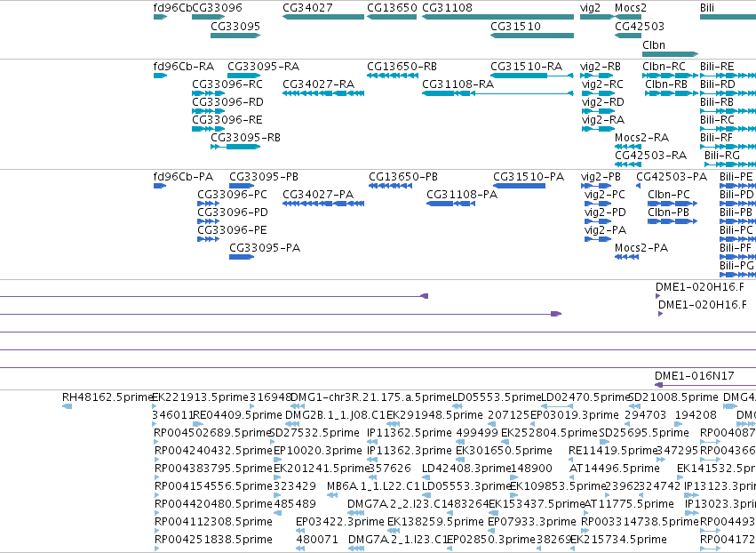Click protein vig2-PB
Screen dimensions: 756x553
point(596,186)
